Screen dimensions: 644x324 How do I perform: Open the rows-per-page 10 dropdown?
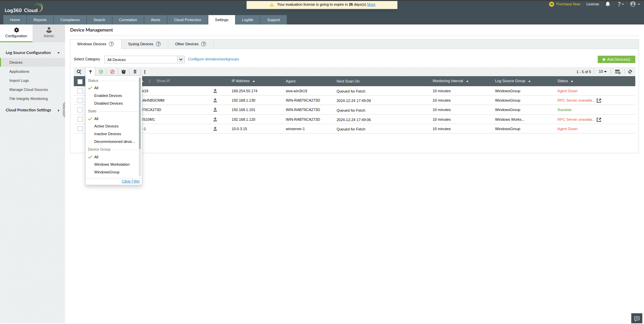pos(603,72)
